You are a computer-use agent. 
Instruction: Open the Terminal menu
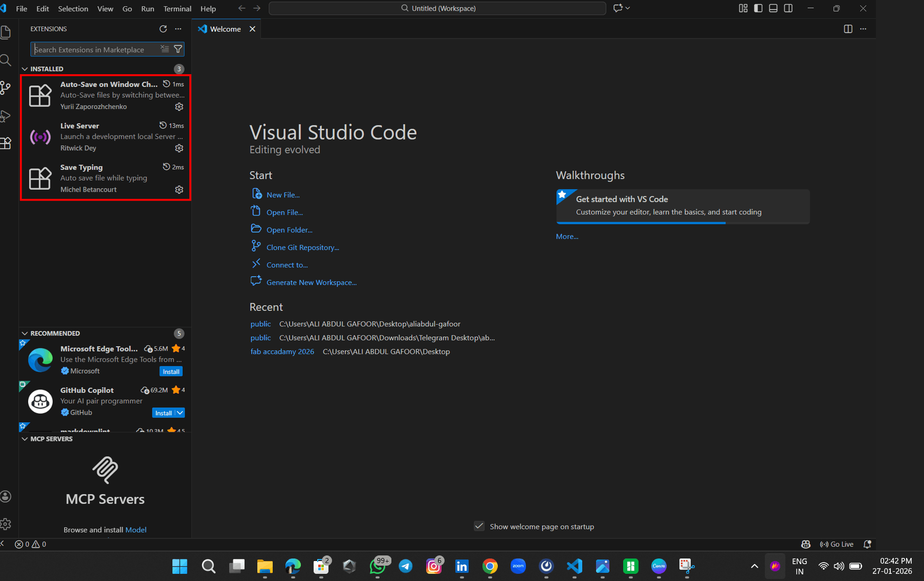point(178,9)
